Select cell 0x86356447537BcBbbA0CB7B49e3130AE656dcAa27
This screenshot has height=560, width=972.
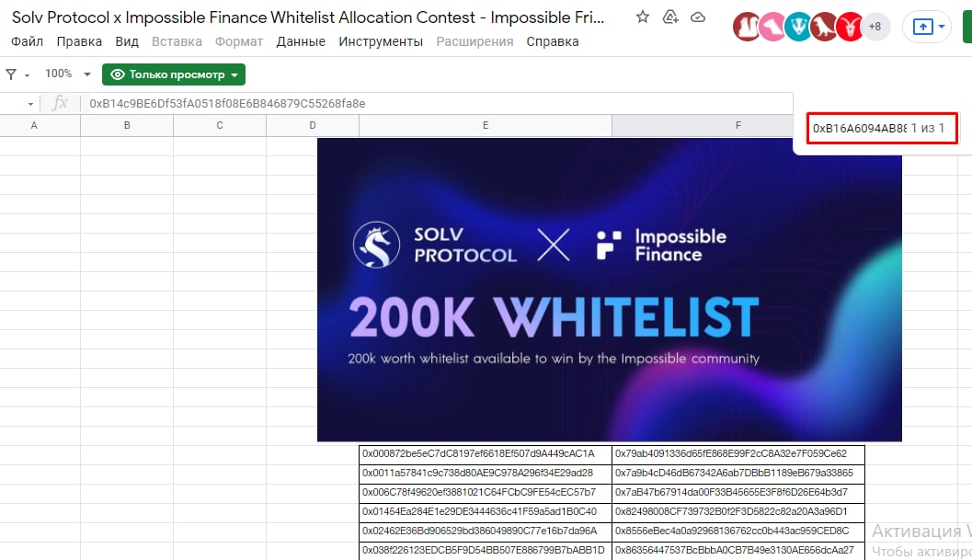738,550
